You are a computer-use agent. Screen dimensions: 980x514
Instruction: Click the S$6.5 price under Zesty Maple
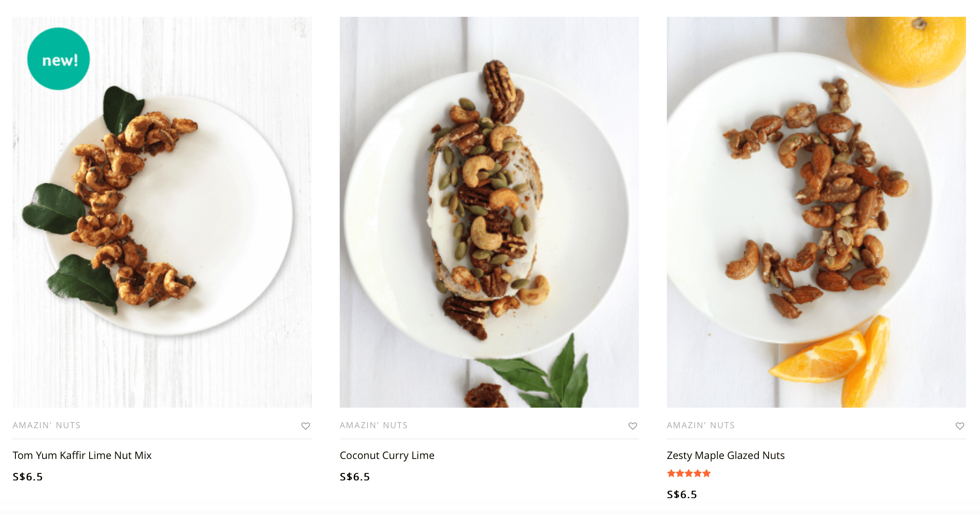click(682, 494)
